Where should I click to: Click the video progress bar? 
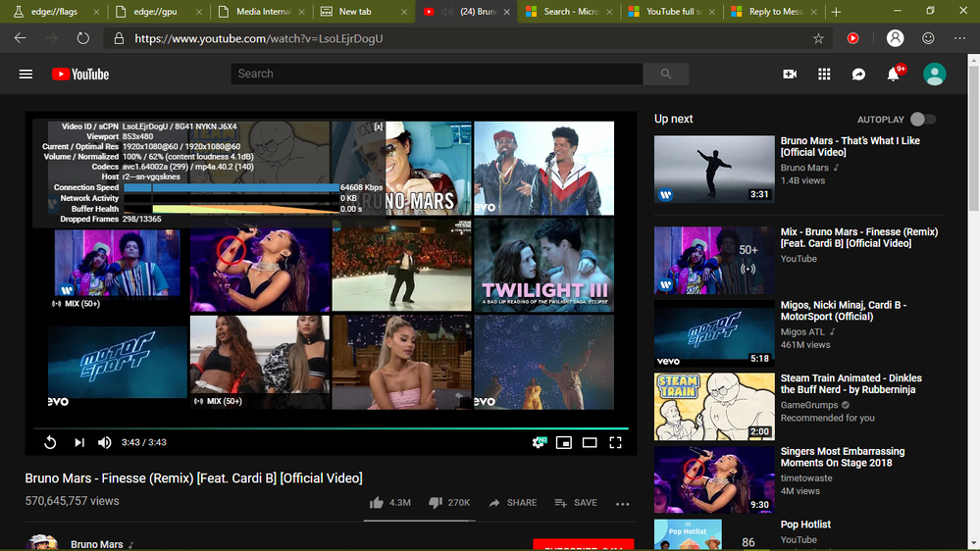pos(331,428)
